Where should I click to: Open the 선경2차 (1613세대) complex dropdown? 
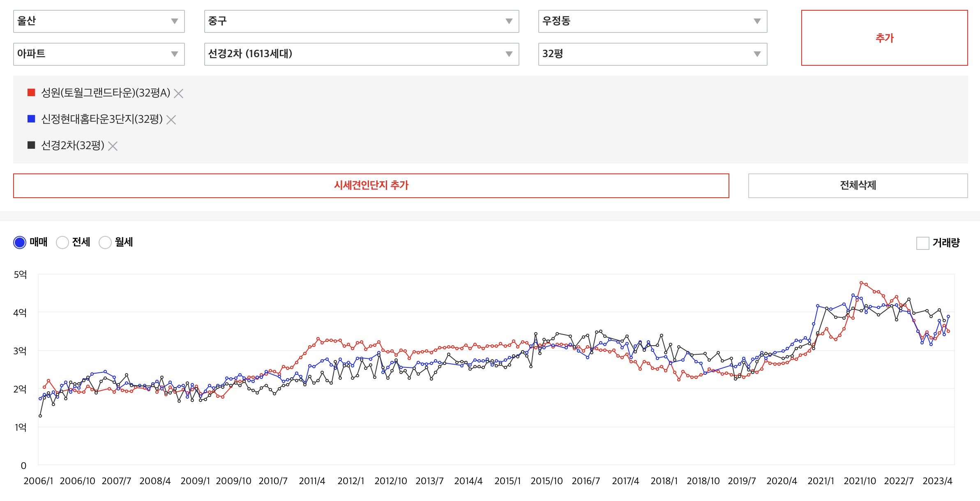pyautogui.click(x=361, y=54)
